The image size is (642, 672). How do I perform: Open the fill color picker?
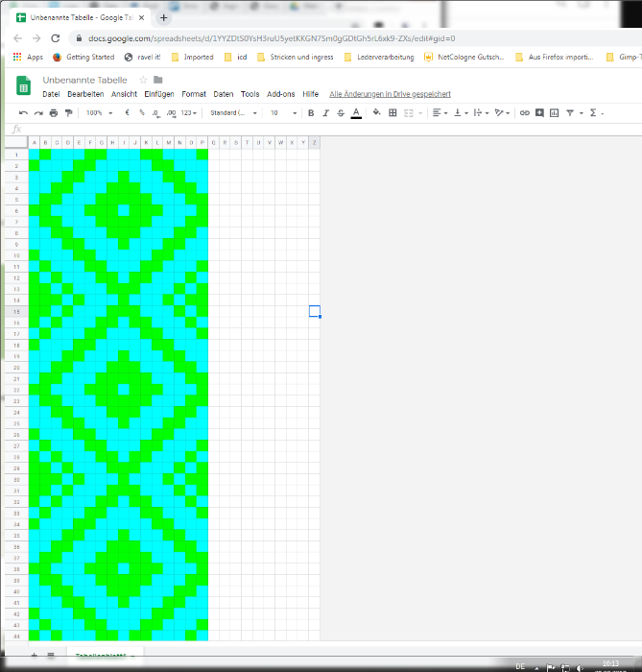pos(376,113)
